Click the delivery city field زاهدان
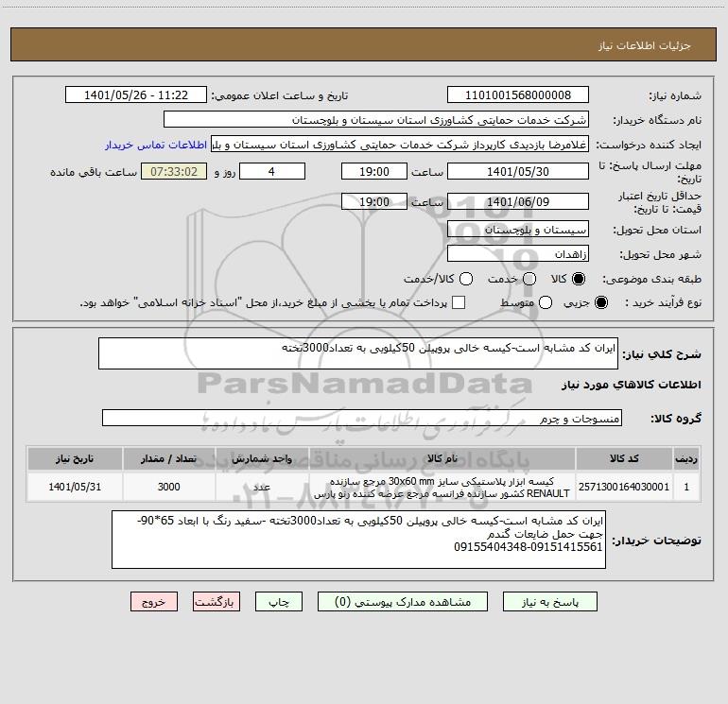Viewport: 728px width, 704px height. coord(518,254)
